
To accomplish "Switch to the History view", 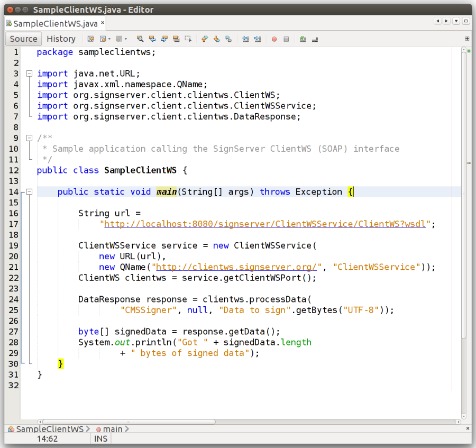I will tap(61, 39).
